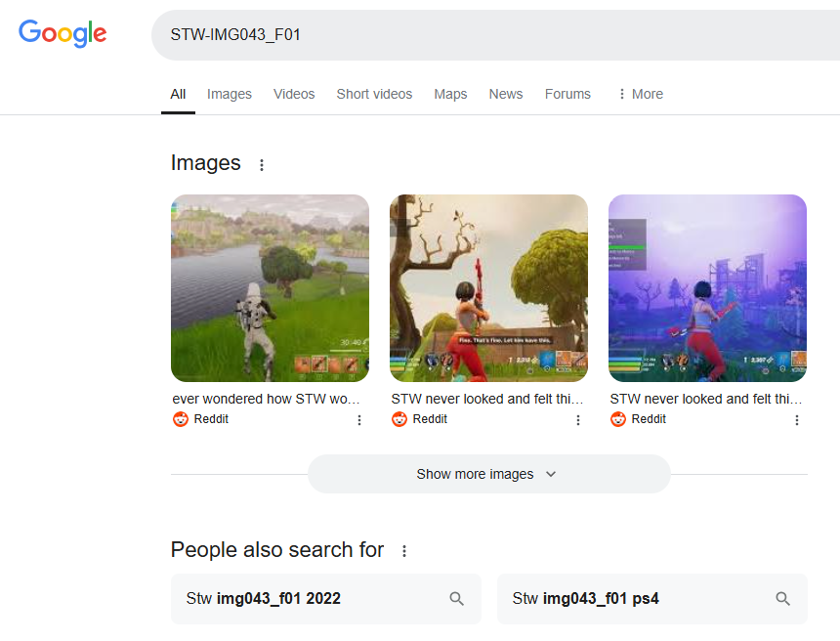Open the People also search for options menu
This screenshot has width=840, height=641.
coord(404,551)
